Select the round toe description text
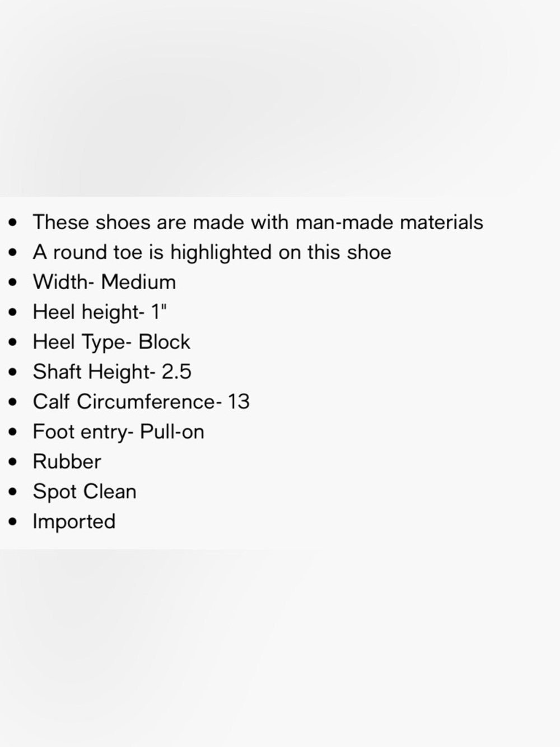Viewport: 560px width, 747px height. tap(212, 252)
